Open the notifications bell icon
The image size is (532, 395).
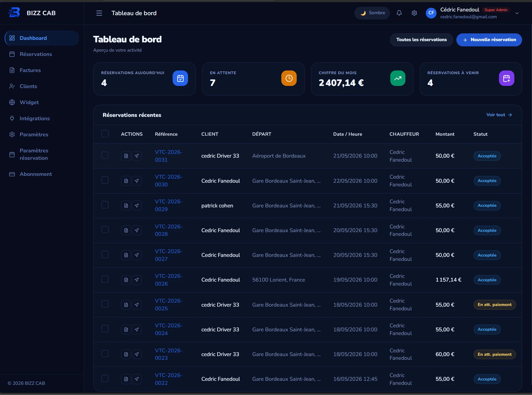pyautogui.click(x=399, y=13)
